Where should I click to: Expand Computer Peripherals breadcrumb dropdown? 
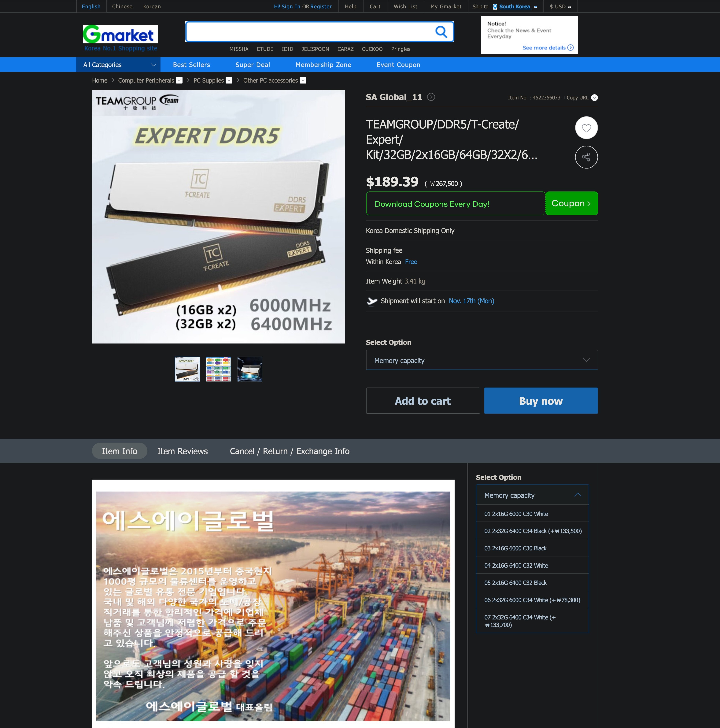[179, 81]
